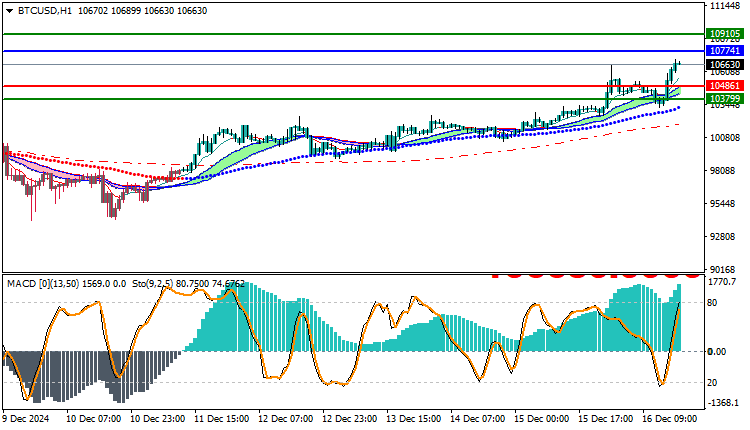Click the 15 Dec 17:00 time label
This screenshot has height=430, width=750.
click(606, 419)
